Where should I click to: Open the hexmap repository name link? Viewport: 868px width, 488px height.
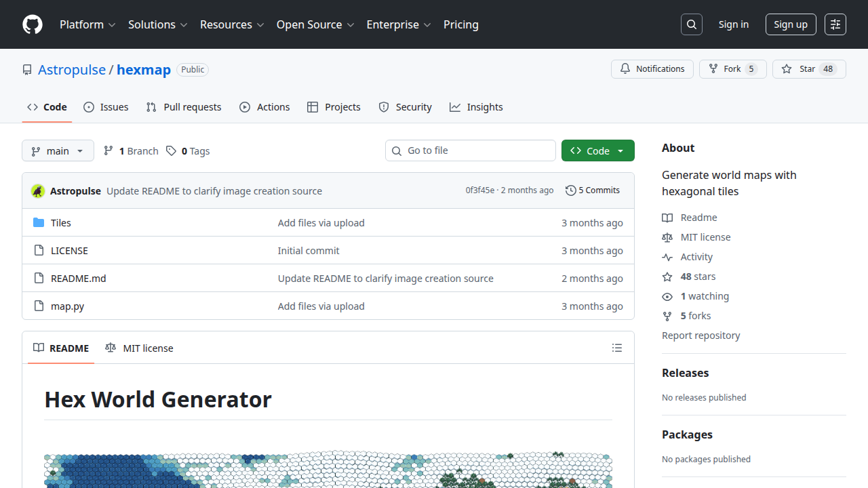[x=144, y=70]
